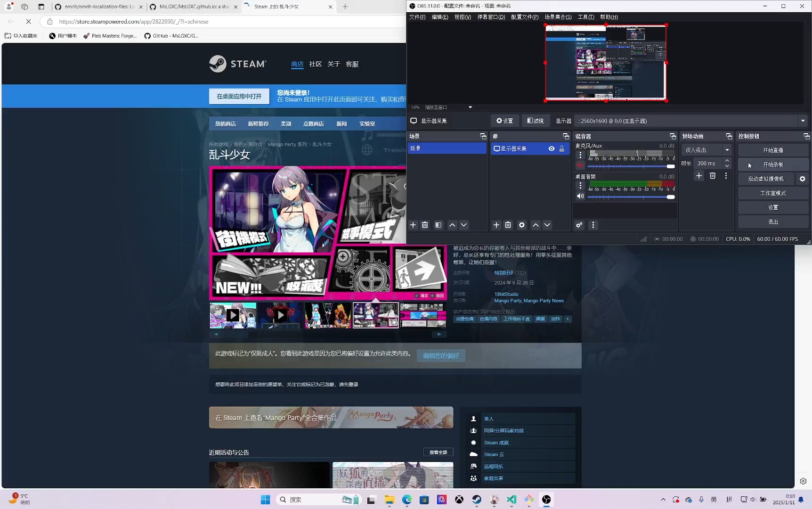
Task: Mute the 桌面音频 speaker icon
Action: (x=580, y=197)
